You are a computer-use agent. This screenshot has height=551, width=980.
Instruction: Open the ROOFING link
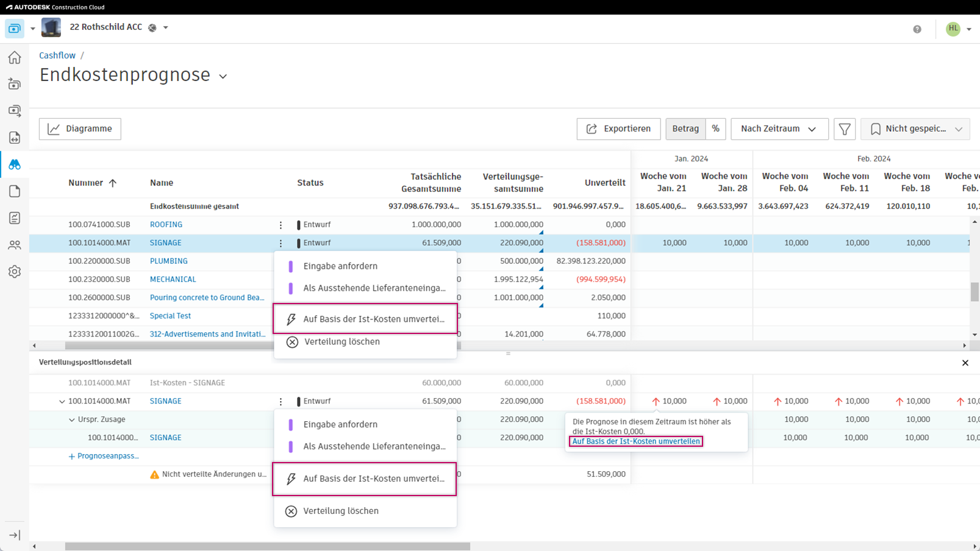pyautogui.click(x=166, y=225)
